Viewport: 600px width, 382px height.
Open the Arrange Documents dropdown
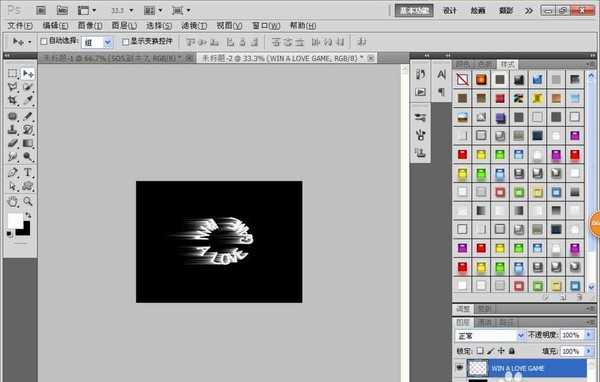[153, 10]
